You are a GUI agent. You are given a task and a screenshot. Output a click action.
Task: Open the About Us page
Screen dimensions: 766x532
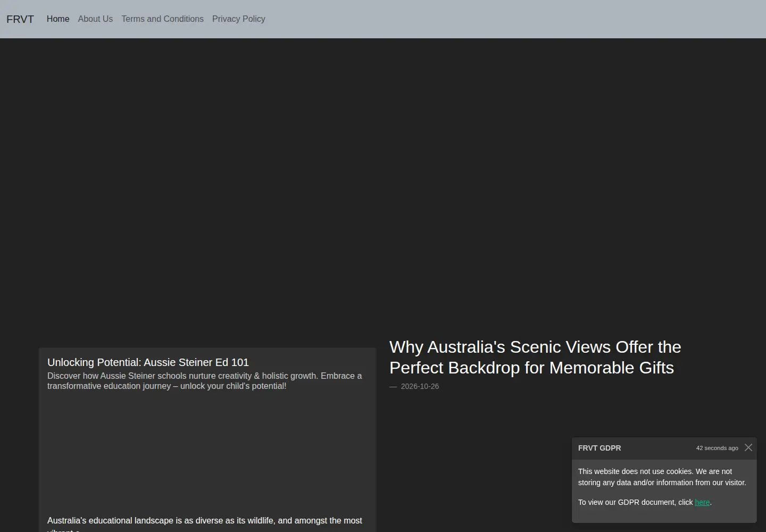click(x=95, y=19)
